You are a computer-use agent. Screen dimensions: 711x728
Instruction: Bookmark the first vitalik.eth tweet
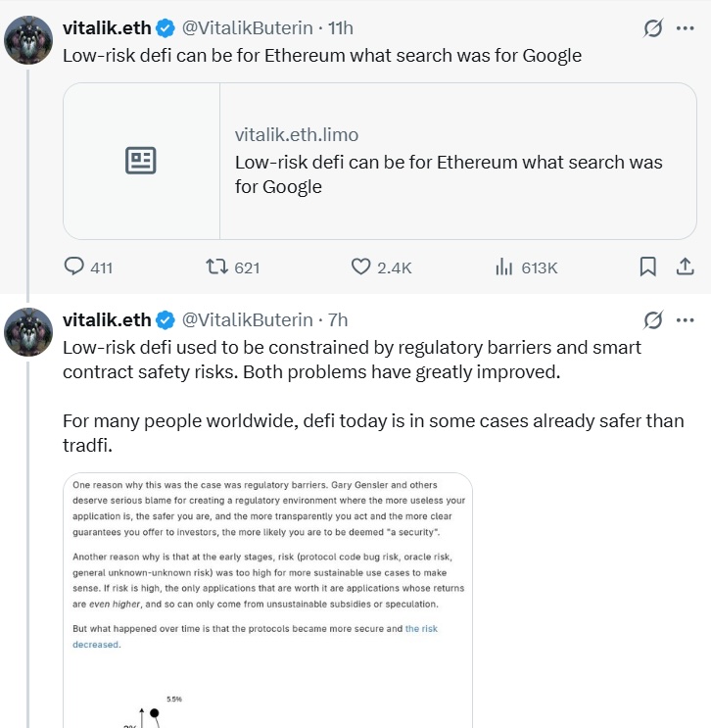pyautogui.click(x=647, y=267)
